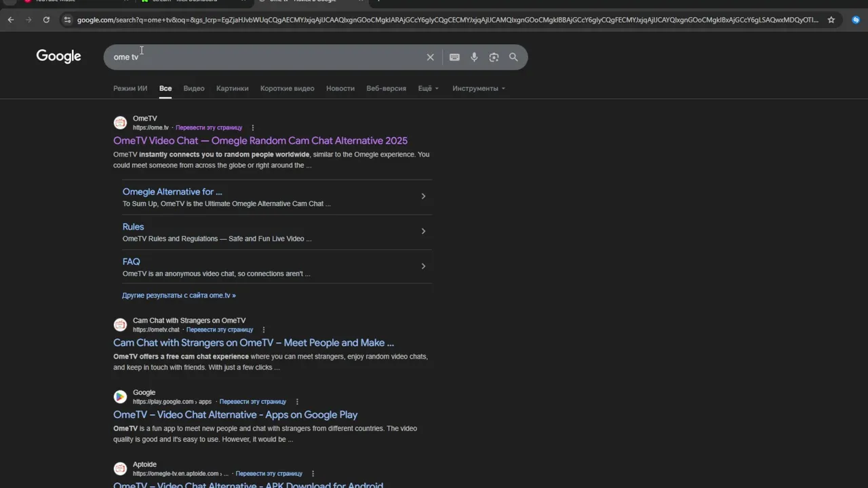Open the on-screen keyboard input tool
This screenshot has height=488, width=868.
point(454,58)
